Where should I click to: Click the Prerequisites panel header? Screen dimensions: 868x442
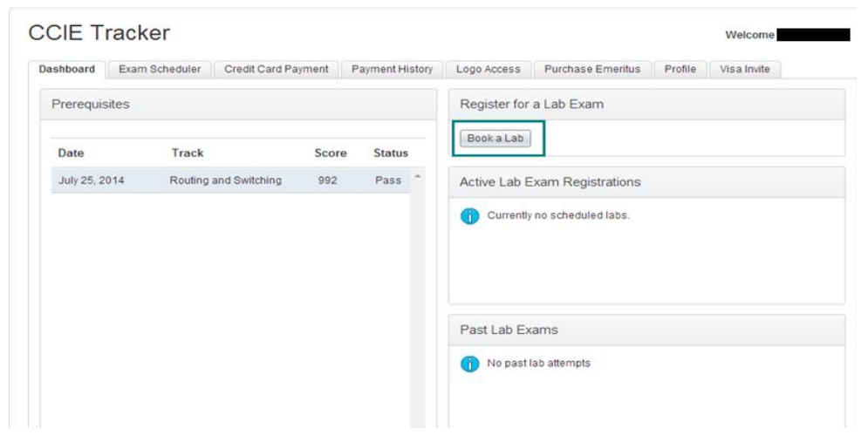coord(238,105)
